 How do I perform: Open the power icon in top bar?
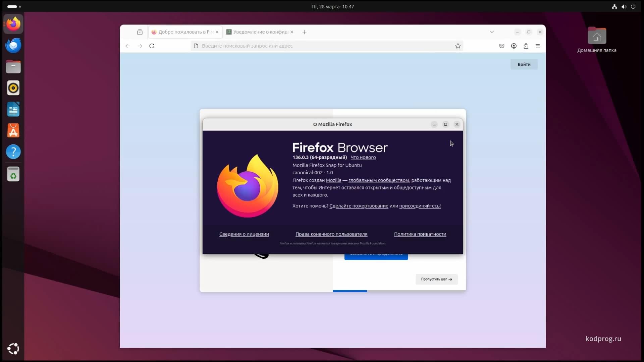633,6
